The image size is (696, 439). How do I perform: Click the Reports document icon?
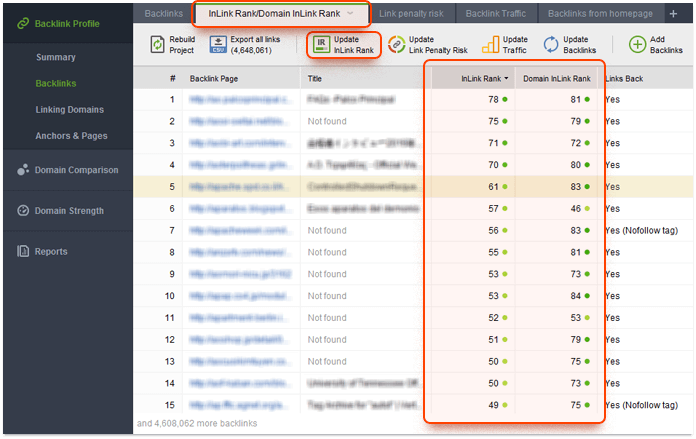23,251
